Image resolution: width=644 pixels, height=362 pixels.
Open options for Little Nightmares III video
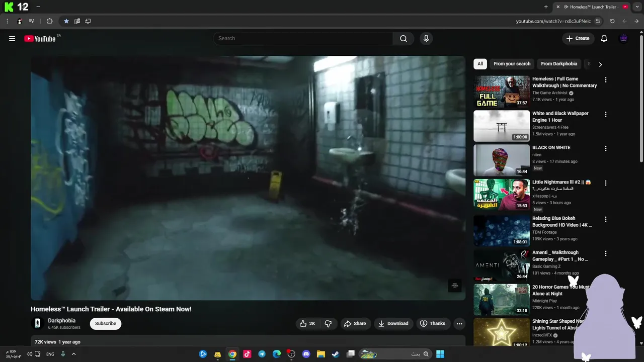pyautogui.click(x=606, y=184)
